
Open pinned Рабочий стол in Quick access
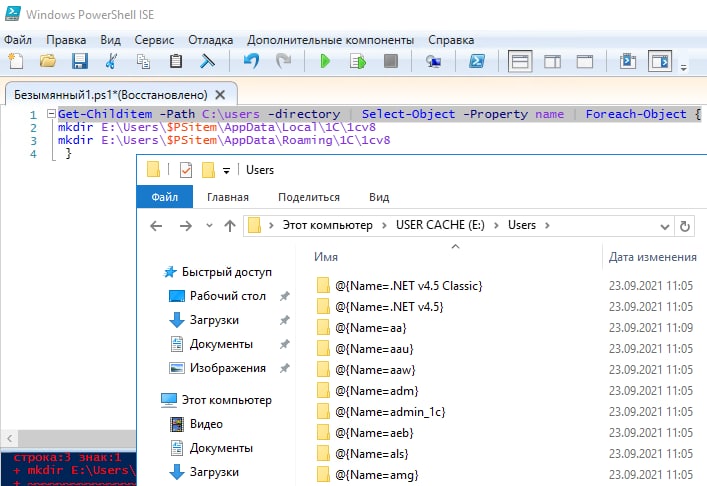(x=228, y=296)
